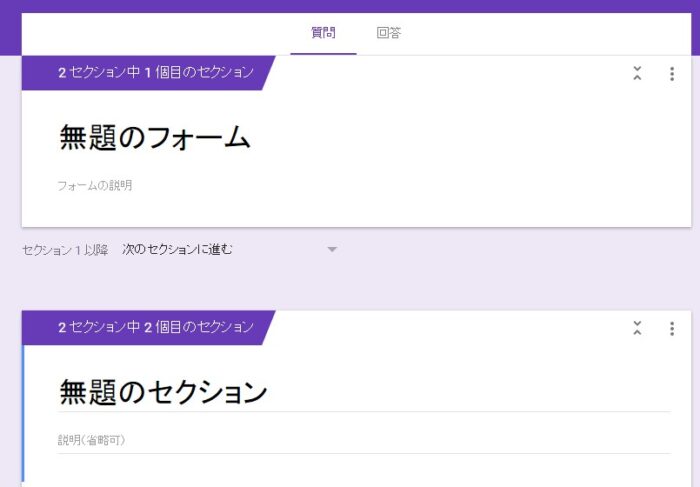
Task: Switch to the 回答 tab
Action: tap(388, 33)
